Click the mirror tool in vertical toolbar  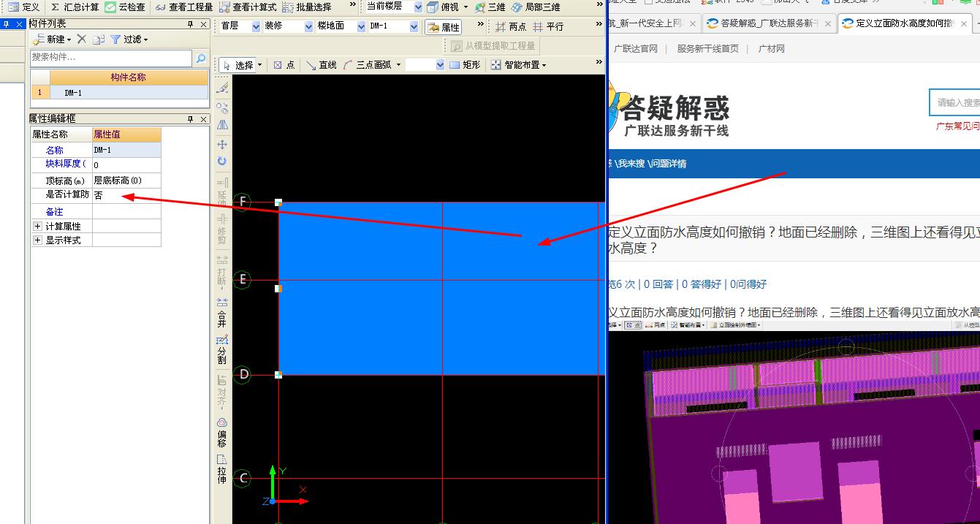[x=222, y=125]
